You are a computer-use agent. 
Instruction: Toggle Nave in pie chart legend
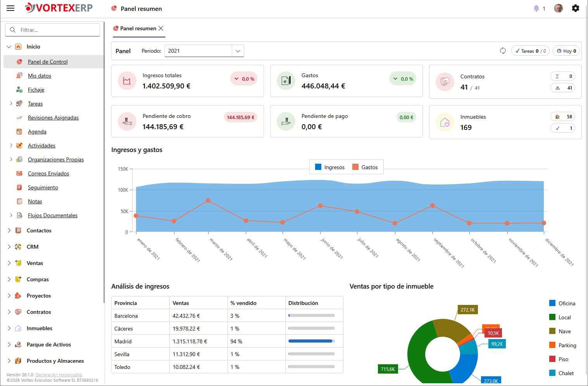(x=560, y=331)
